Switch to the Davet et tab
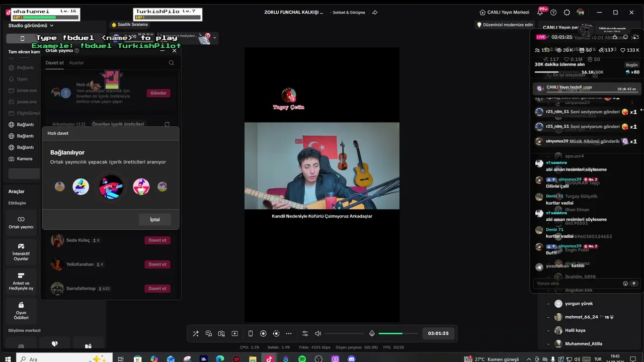Viewport: 644px width, 362px height. (54, 63)
